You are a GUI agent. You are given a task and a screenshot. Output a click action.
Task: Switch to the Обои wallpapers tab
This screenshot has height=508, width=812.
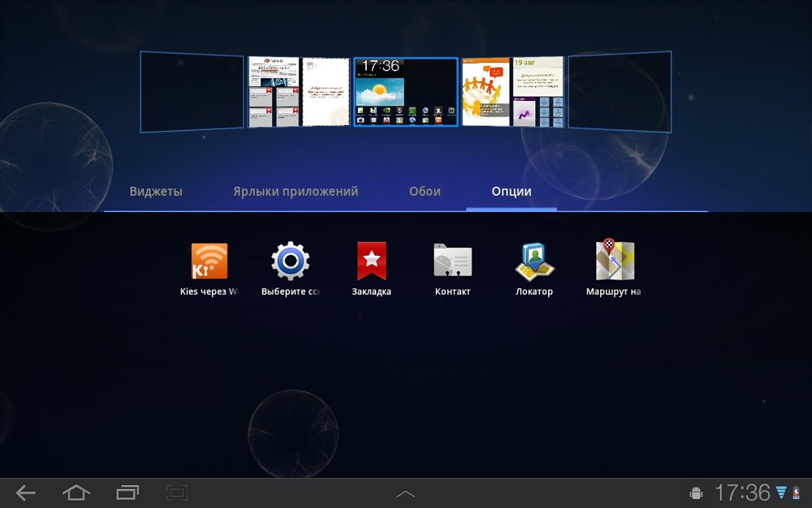(x=425, y=192)
